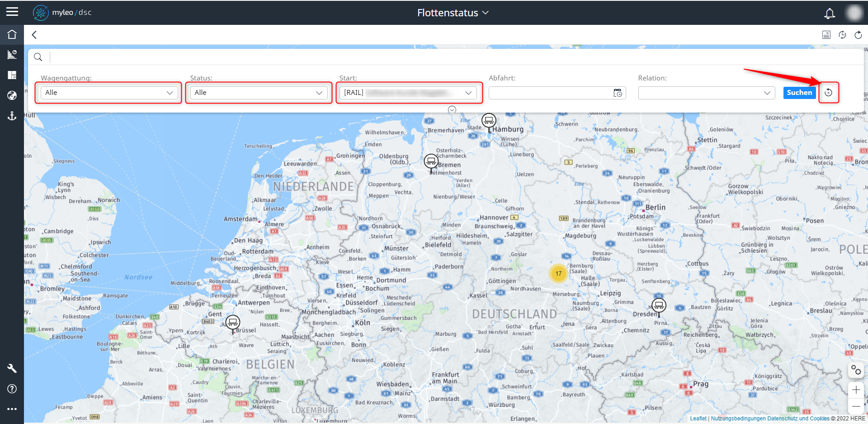Reload page with the toolbar refresh icon
Image resolution: width=868 pixels, height=424 pixels.
[858, 35]
